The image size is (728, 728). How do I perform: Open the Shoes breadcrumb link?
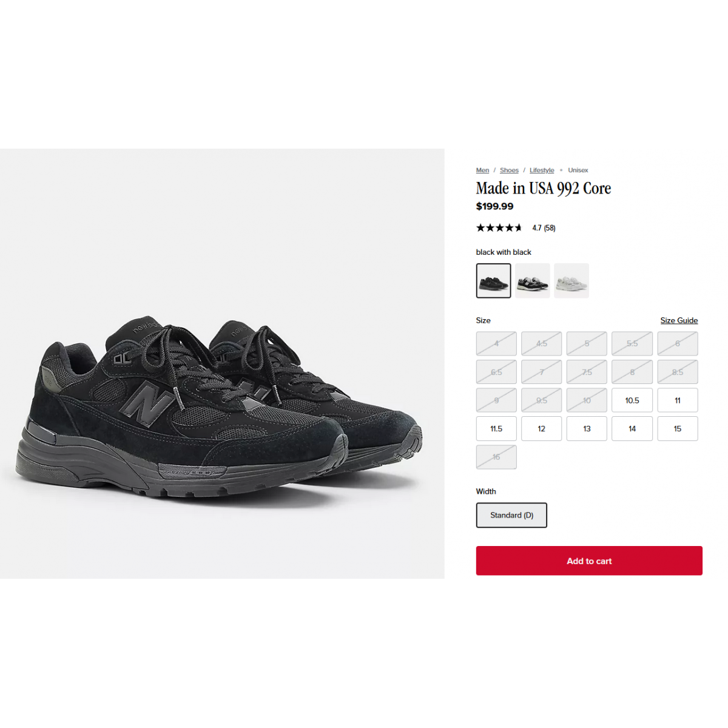coord(509,170)
